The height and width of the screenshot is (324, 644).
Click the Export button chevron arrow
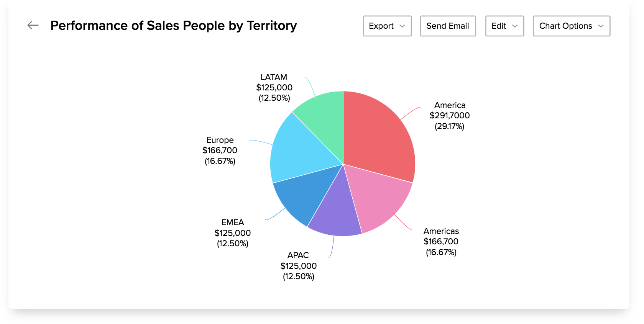coord(402,26)
